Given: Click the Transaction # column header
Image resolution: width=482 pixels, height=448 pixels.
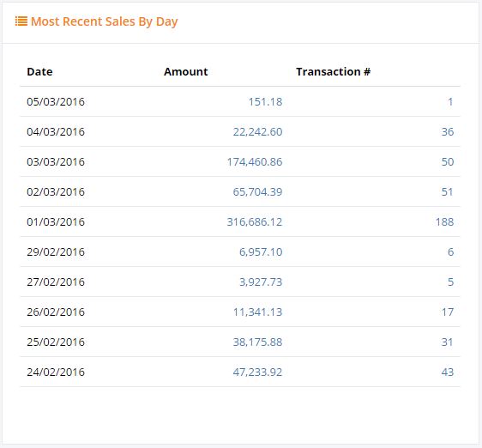Looking at the screenshot, I should (334, 72).
